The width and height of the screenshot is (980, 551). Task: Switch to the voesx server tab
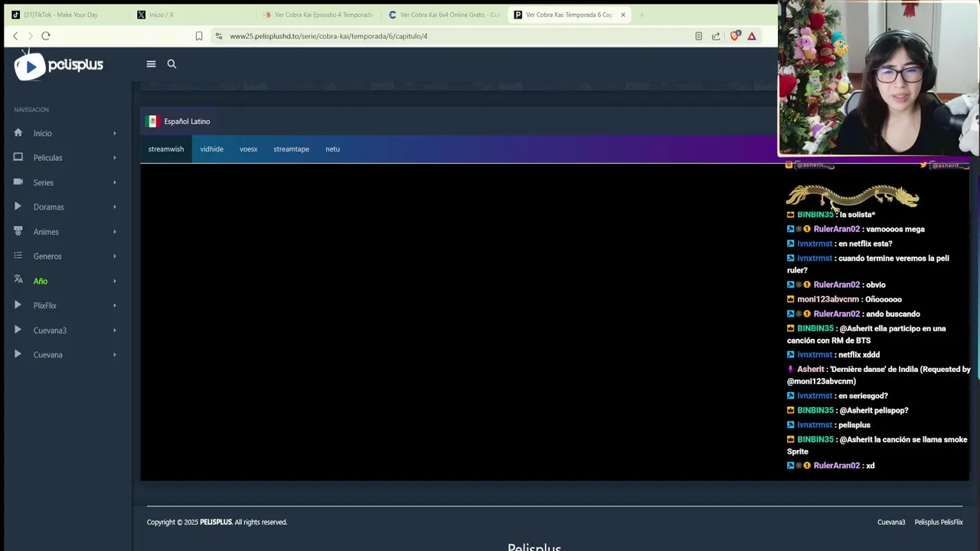pos(248,149)
